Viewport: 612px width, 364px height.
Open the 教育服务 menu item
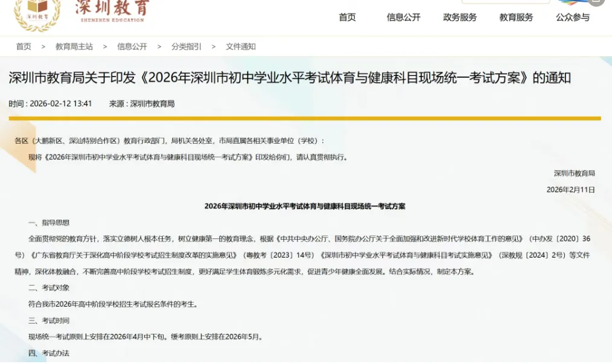[x=516, y=18]
